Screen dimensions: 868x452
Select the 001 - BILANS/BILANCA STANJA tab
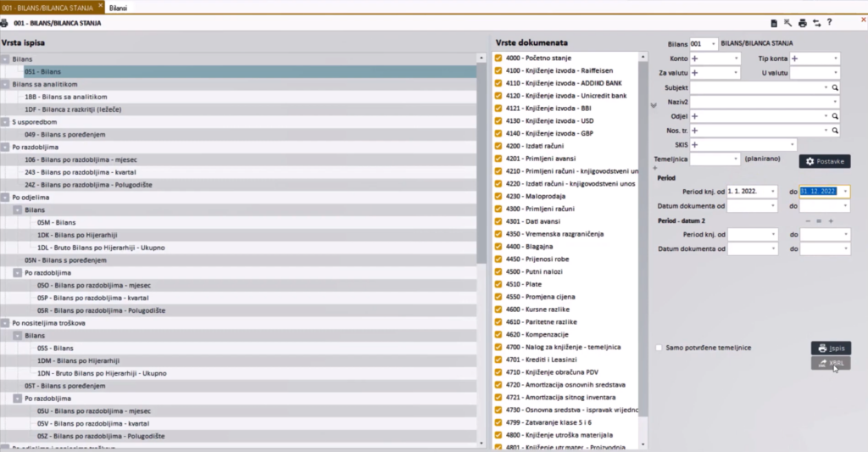click(x=51, y=7)
